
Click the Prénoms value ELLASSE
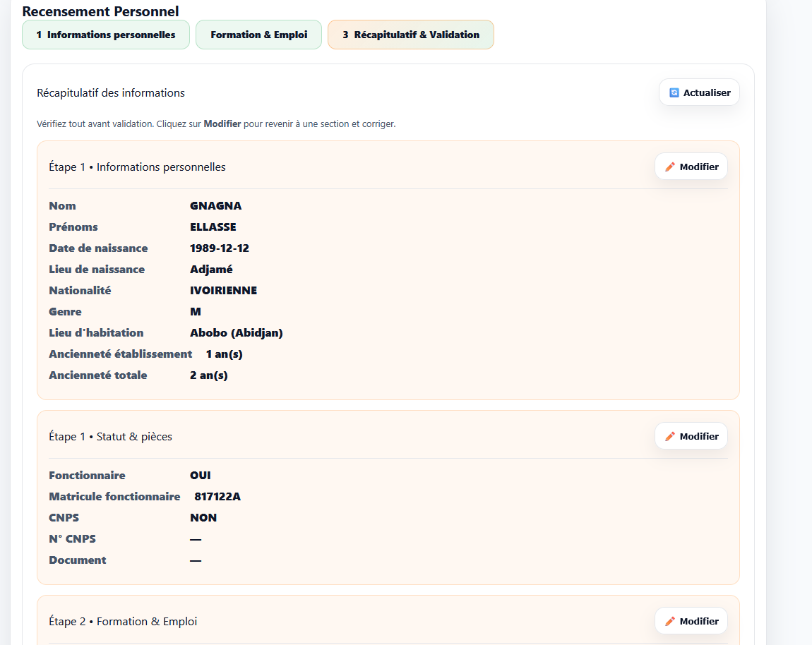click(x=213, y=227)
